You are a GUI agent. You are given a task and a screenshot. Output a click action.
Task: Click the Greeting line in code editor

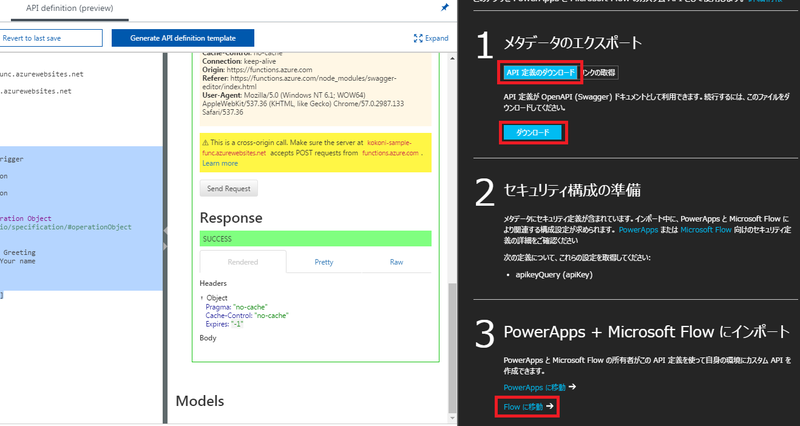click(19, 252)
